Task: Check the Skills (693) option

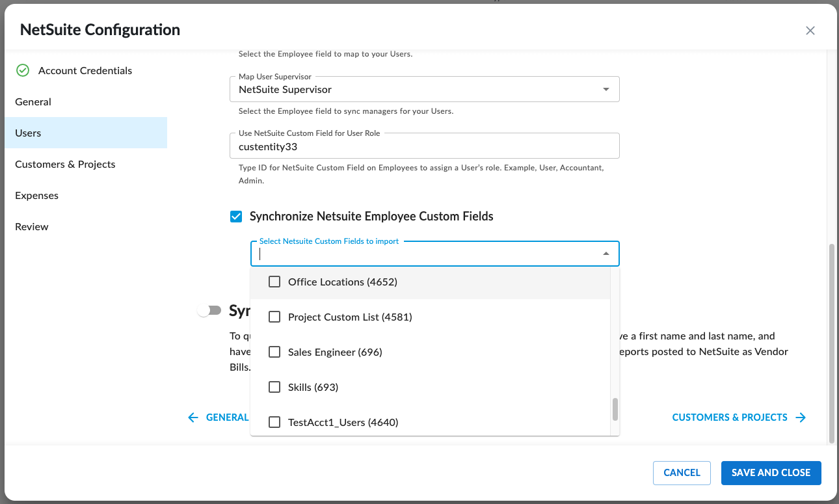Action: tap(274, 387)
